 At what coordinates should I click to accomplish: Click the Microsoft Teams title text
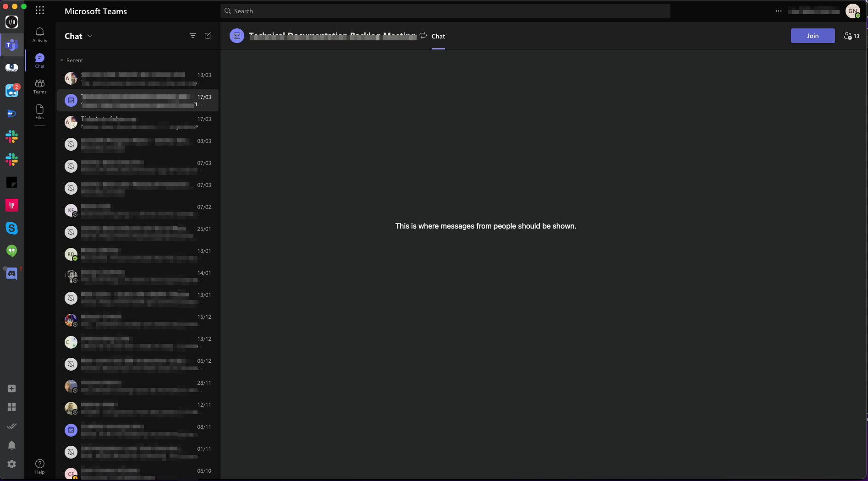coord(96,11)
